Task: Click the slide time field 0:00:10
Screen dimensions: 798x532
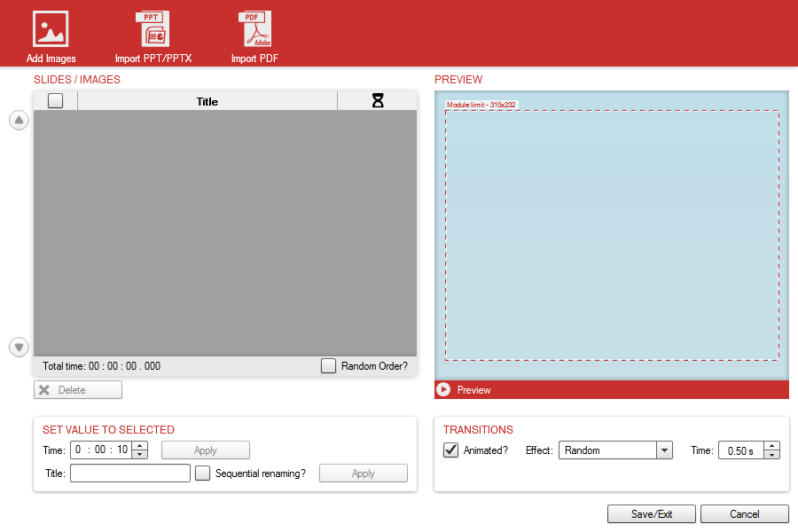Action: click(101, 450)
